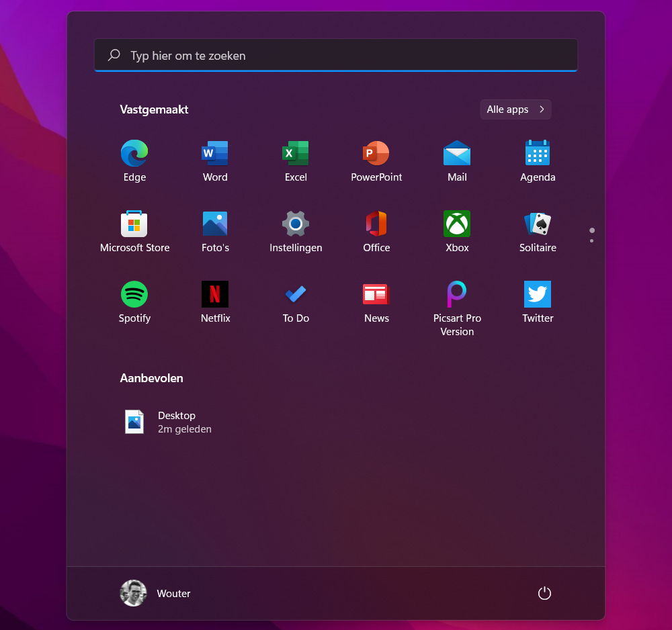
Task: Open Spotify from pinned apps
Action: [134, 294]
